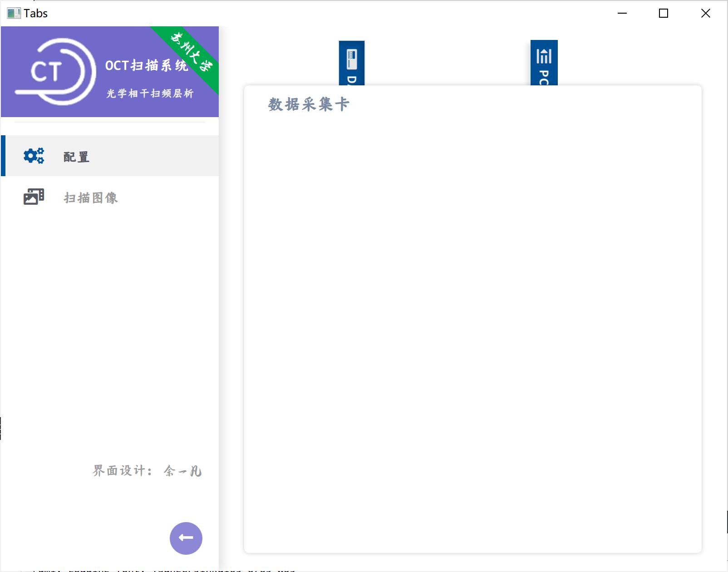Click the chart icon on the PC tab

[543, 56]
